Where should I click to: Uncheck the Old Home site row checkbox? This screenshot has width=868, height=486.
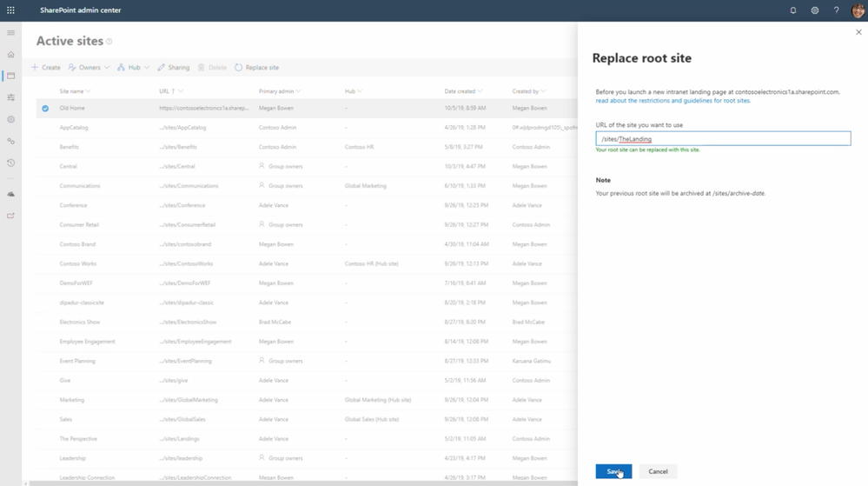pyautogui.click(x=45, y=108)
